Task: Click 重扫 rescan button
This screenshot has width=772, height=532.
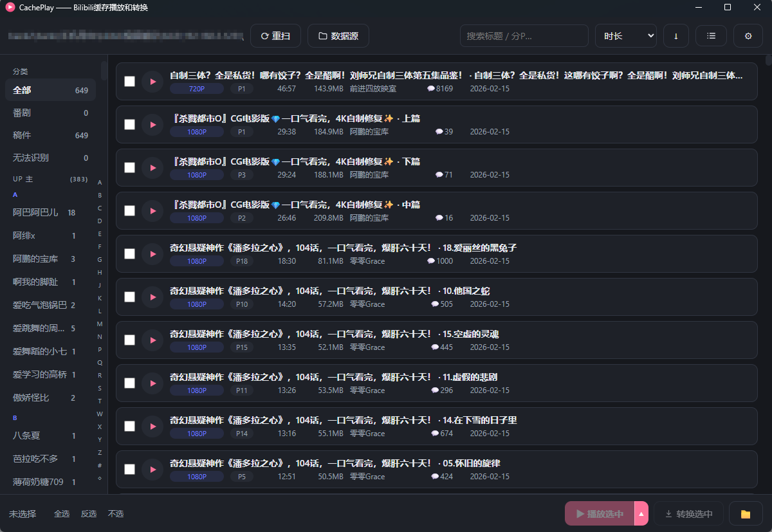Action: tap(275, 36)
